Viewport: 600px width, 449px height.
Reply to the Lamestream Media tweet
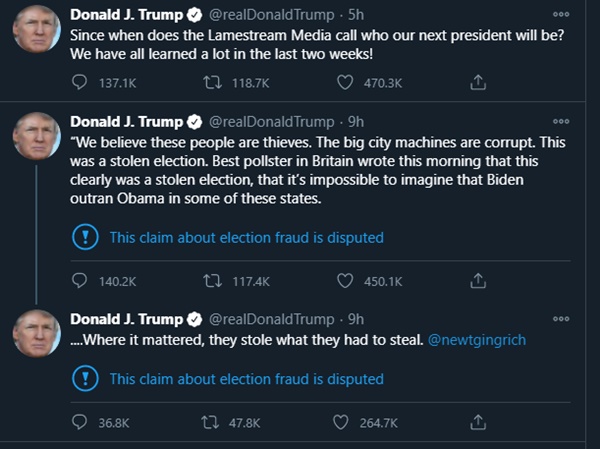(x=82, y=81)
